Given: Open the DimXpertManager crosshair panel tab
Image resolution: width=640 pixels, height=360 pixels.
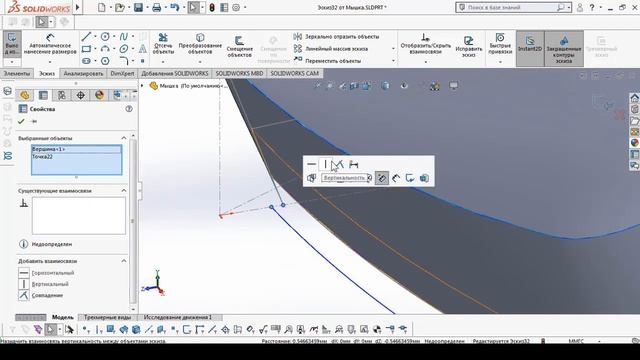Looking at the screenshot, I should 80,95.
